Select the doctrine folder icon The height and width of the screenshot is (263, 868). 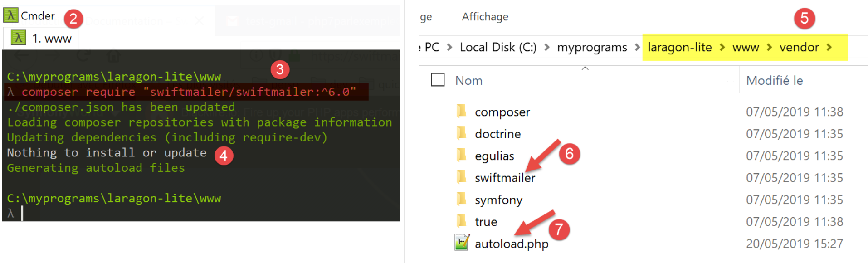coord(461,133)
